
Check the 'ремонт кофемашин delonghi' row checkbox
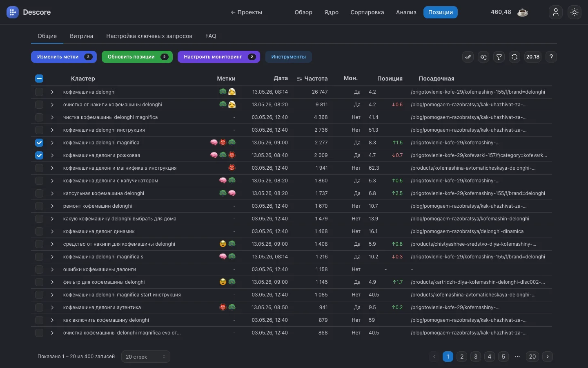39,206
